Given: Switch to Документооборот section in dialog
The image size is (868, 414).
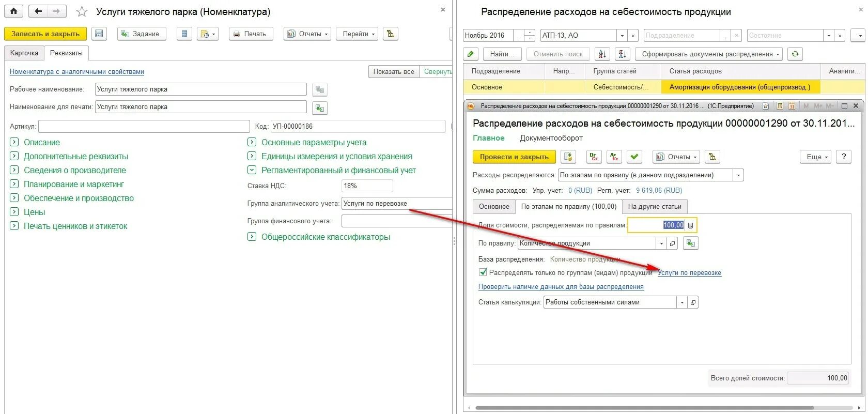Looking at the screenshot, I should click(551, 138).
